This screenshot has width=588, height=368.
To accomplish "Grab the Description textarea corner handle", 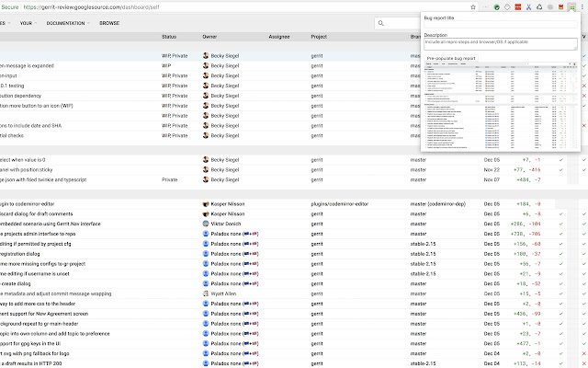I will coord(575,48).
